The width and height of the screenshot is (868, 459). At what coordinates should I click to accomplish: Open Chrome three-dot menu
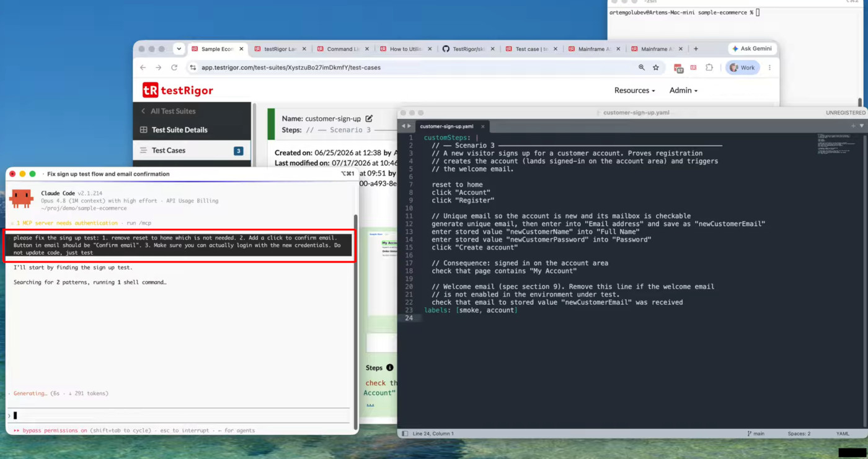(x=769, y=68)
